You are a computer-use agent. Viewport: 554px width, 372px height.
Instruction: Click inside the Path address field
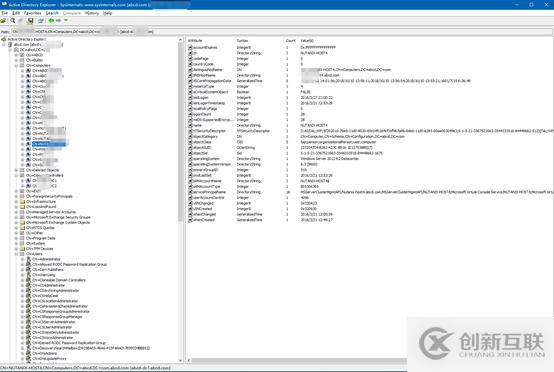(282, 32)
